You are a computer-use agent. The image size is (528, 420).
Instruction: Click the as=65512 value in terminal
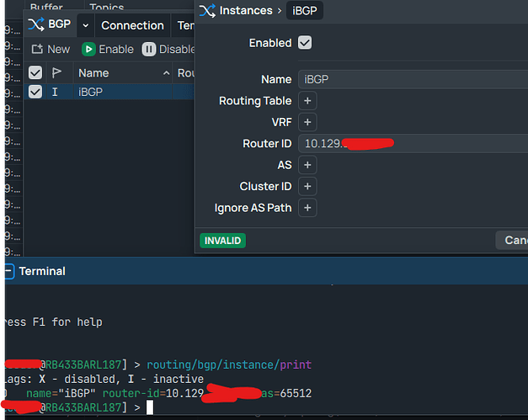point(286,393)
